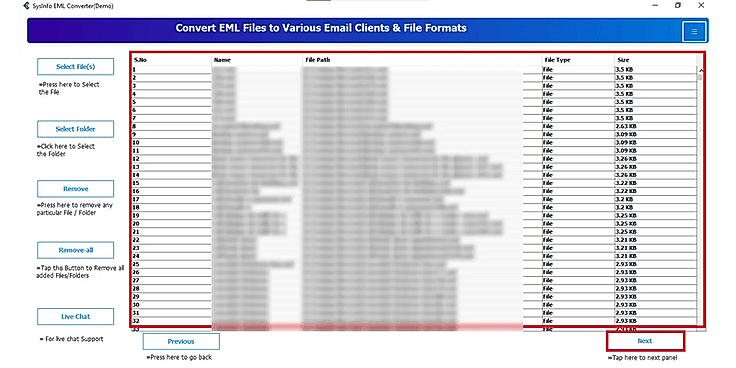This screenshot has width=736, height=368.
Task: Select S.No cell of row 32
Action: 171,321
